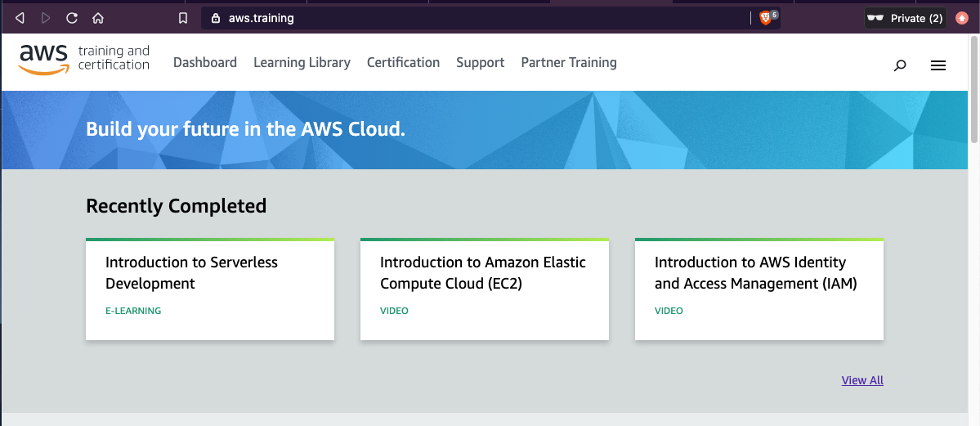Open the Support nav item
The image size is (980, 426).
click(480, 63)
